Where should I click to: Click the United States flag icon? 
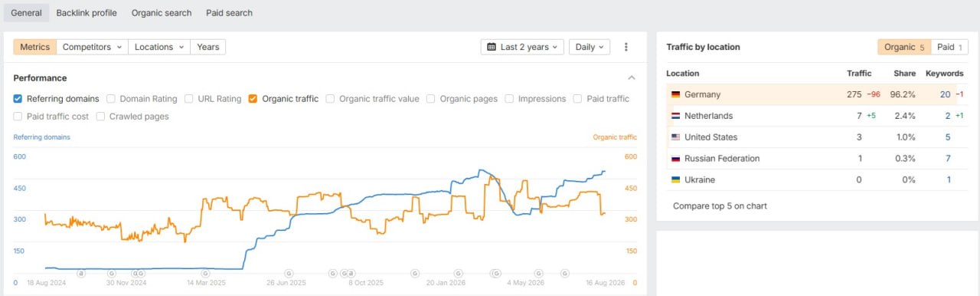click(675, 137)
